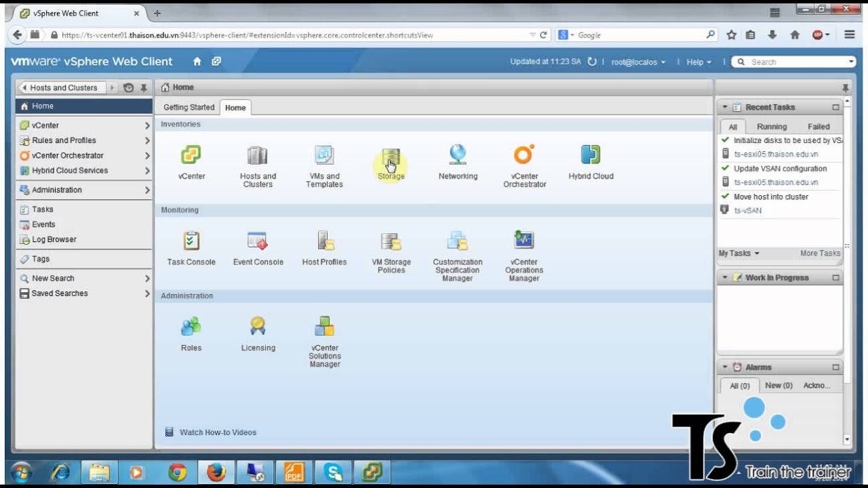This screenshot has height=488, width=868.
Task: Open the VMs and Templates icon
Action: (324, 155)
